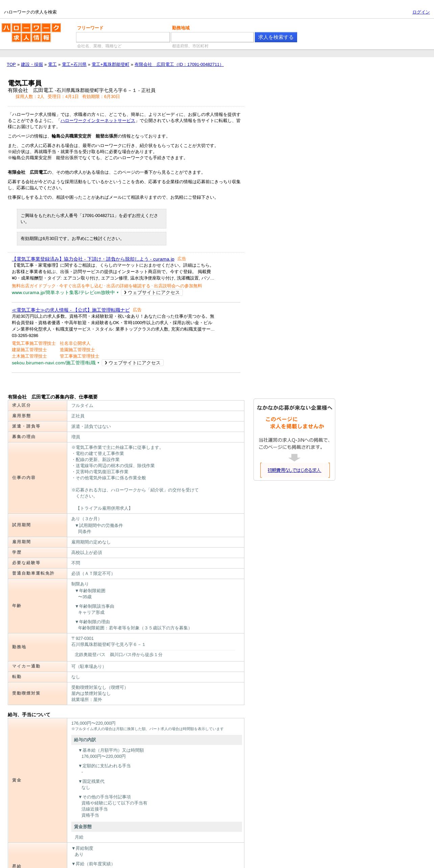Open 出店の詳細を確認する ad sublink

click(128, 286)
